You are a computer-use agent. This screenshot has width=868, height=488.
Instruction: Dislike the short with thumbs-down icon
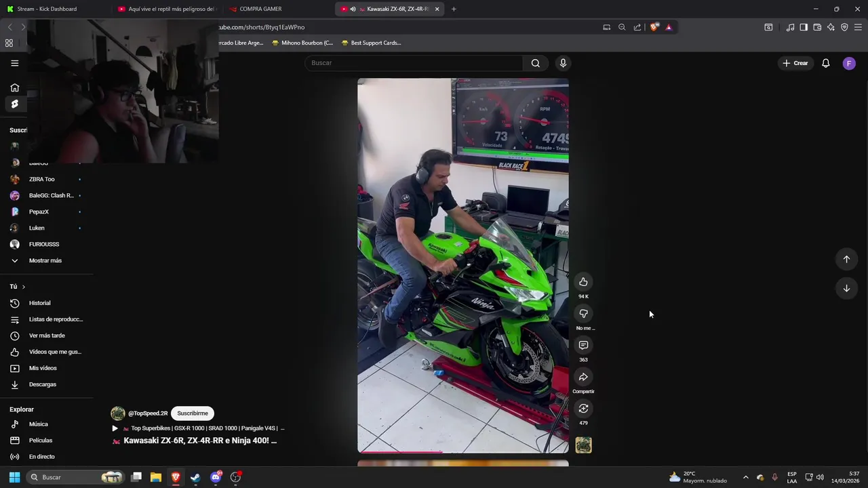coord(583,314)
